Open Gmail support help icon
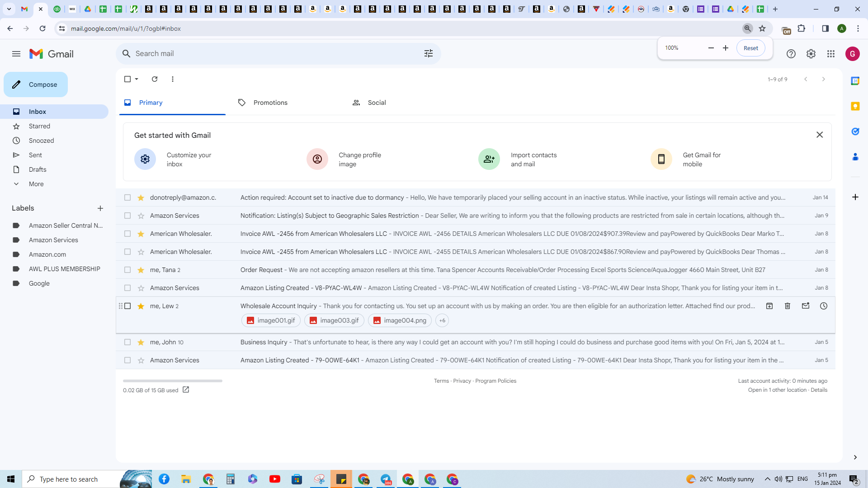 [791, 54]
